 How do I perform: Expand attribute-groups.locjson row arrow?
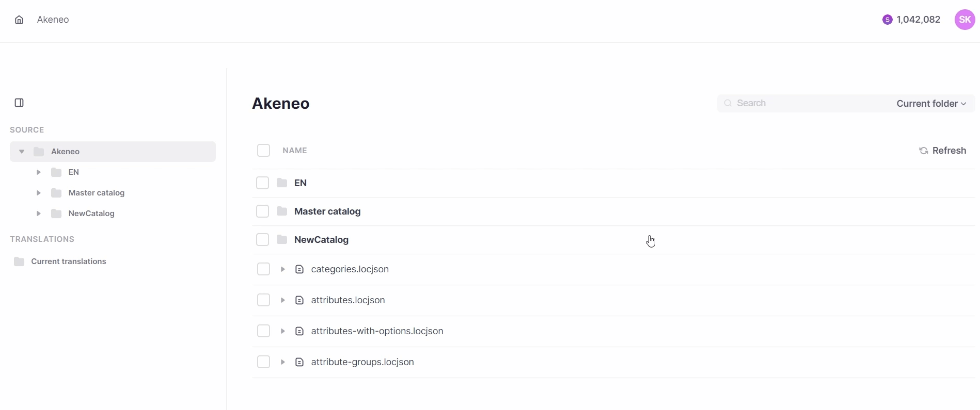283,362
